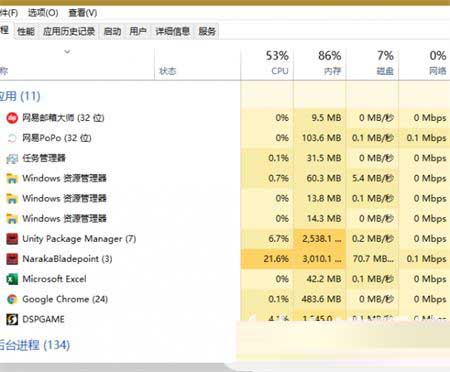Click the first Windows 资源管理器 folder icon
Screen dimensions: 450x372
click(12, 178)
